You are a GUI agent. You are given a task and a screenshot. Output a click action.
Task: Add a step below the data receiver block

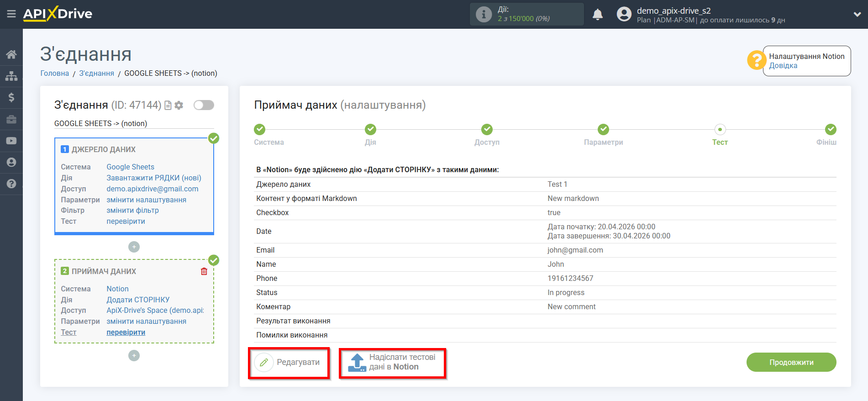coord(134,356)
